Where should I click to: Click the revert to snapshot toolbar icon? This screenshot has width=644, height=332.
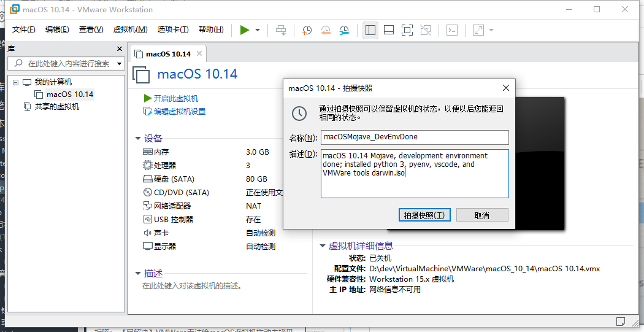(x=326, y=30)
